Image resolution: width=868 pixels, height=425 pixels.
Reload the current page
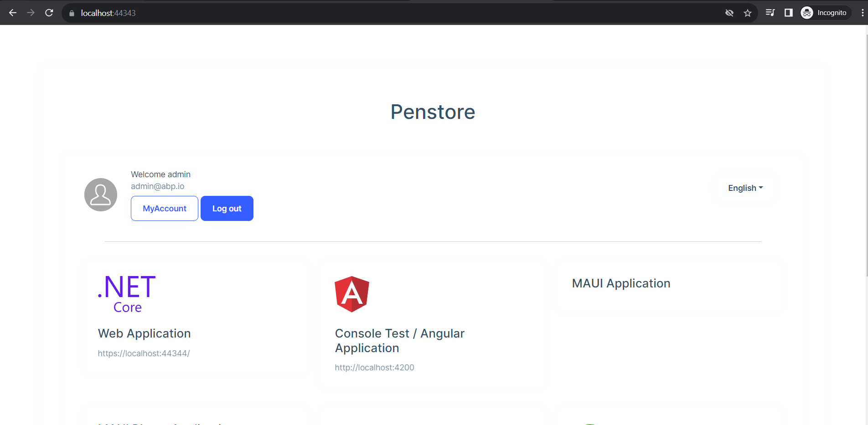[49, 13]
